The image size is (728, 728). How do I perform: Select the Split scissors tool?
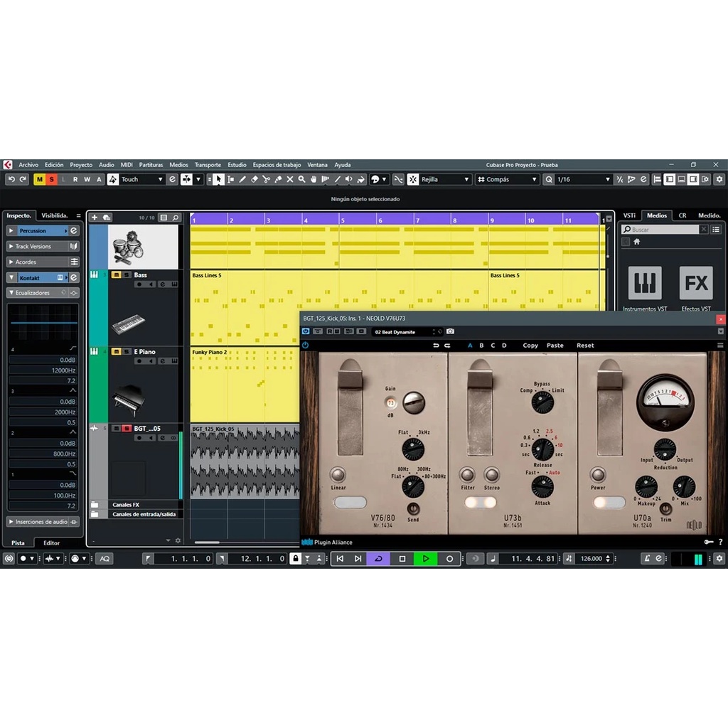tap(266, 179)
